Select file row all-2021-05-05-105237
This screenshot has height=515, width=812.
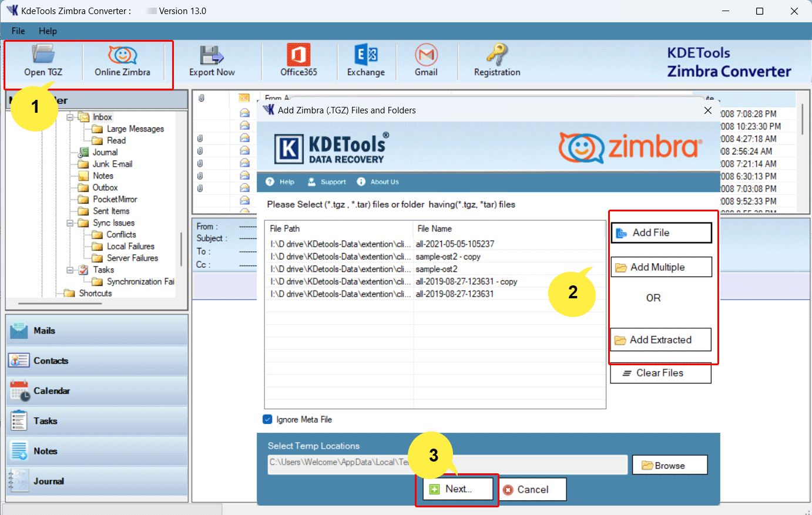pyautogui.click(x=435, y=244)
